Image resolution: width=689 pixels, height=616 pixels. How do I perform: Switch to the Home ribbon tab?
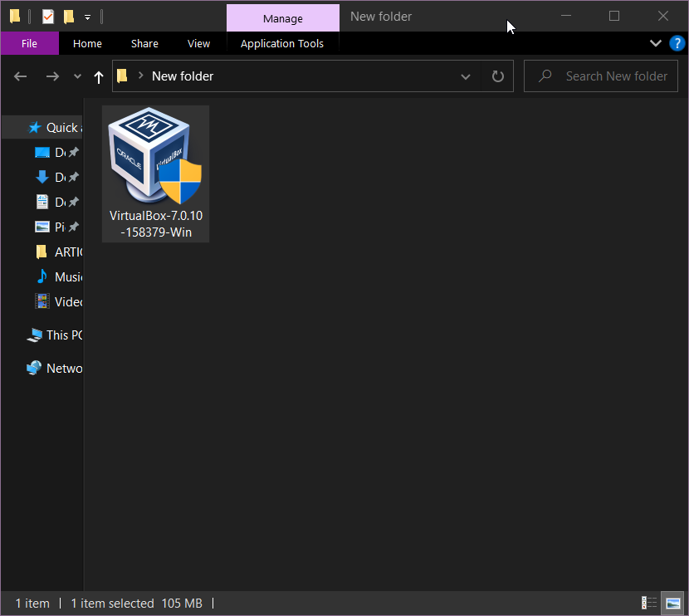click(87, 43)
